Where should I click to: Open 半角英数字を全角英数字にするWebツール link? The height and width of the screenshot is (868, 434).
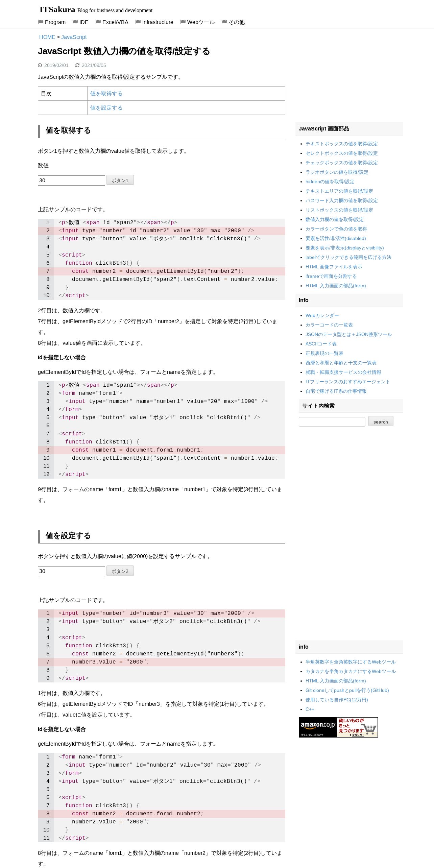click(x=351, y=662)
